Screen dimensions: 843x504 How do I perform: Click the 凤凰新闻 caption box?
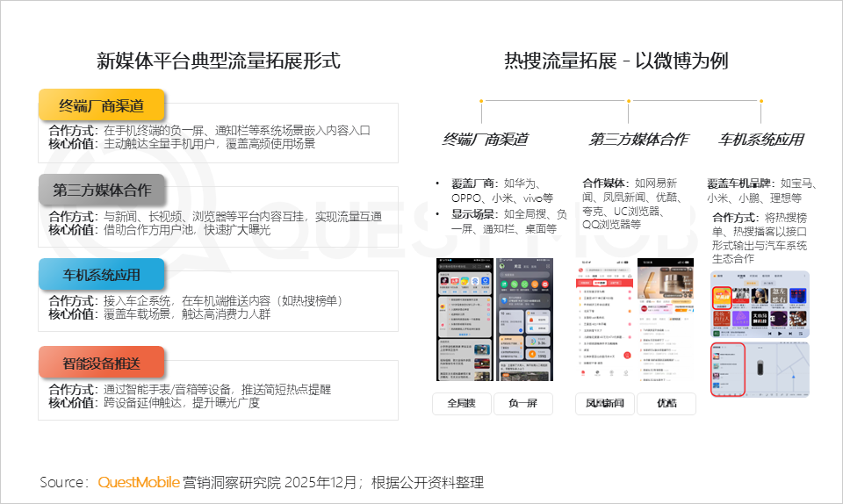pyautogui.click(x=604, y=404)
